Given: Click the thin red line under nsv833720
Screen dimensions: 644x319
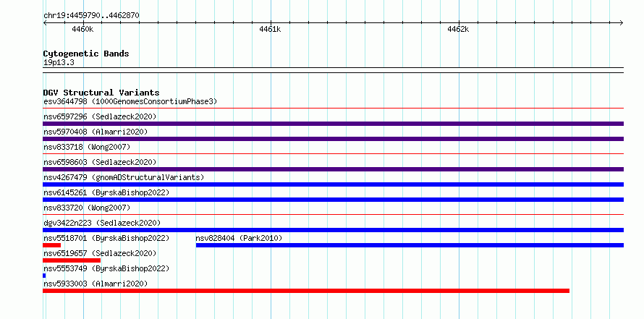Looking at the screenshot, I should [333, 215].
